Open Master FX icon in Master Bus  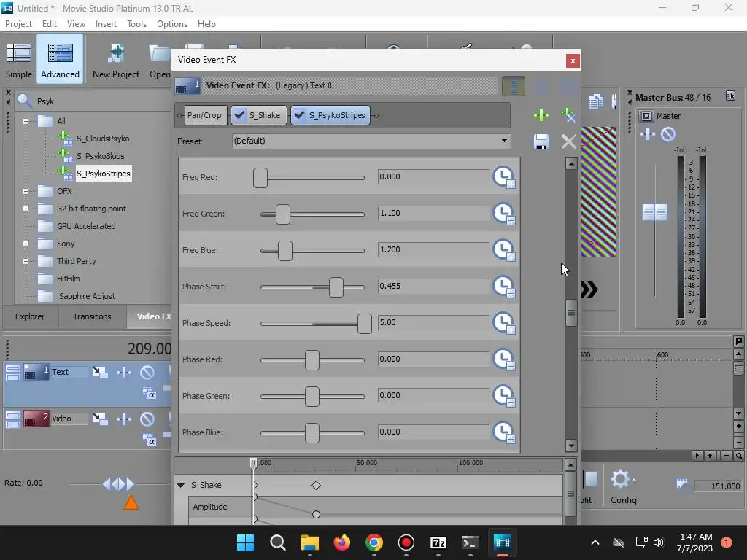click(648, 134)
